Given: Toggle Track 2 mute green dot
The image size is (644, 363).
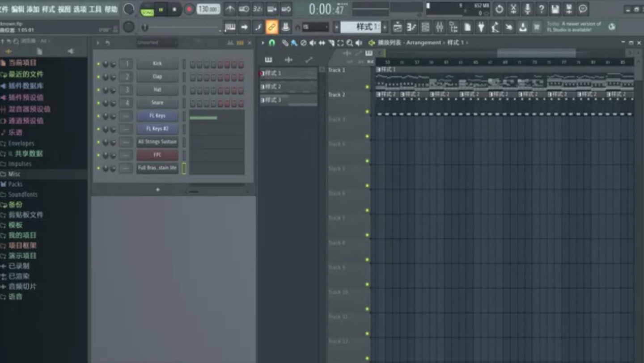Looking at the screenshot, I should tap(368, 111).
